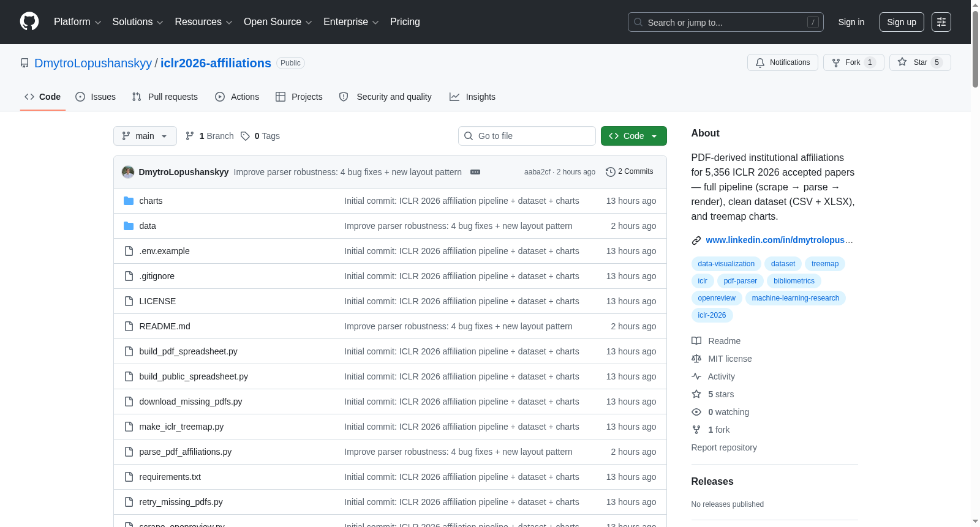Click the Sign in link
This screenshot has height=527, width=980.
pos(851,22)
